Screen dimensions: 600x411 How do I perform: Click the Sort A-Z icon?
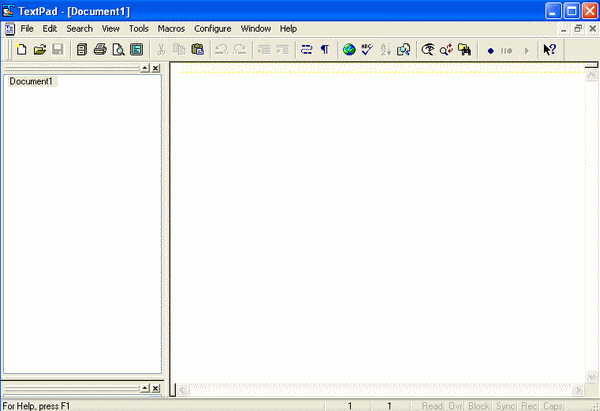385,50
